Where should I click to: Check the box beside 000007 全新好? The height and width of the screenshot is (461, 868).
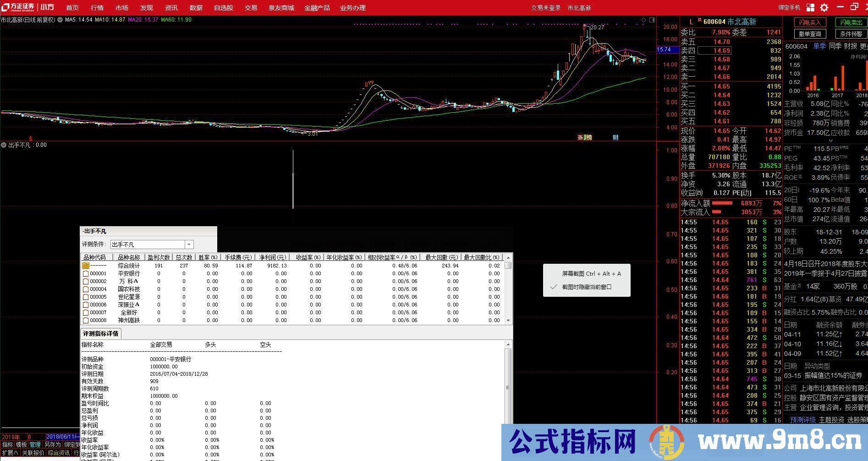(x=86, y=313)
